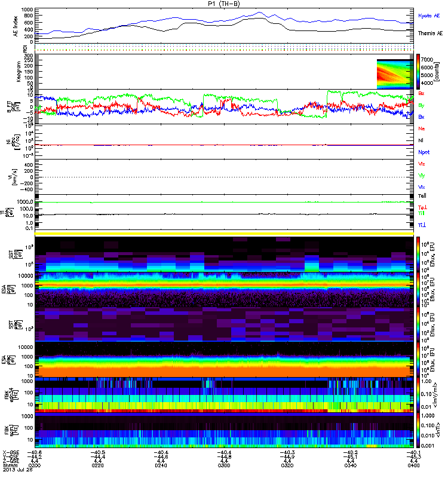Click the red "Viz" velocity legend label

[422, 164]
